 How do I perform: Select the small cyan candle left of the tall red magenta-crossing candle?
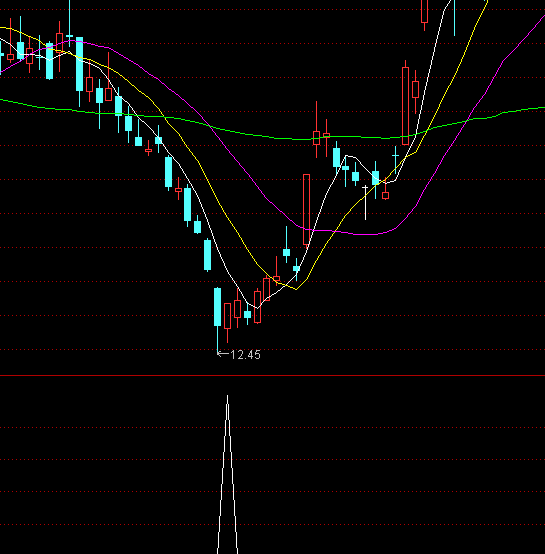click(x=296, y=269)
